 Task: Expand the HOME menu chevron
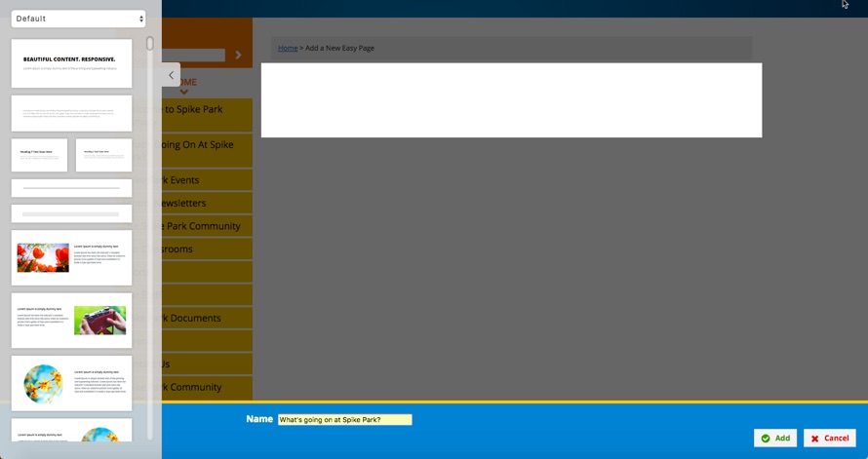point(183,93)
